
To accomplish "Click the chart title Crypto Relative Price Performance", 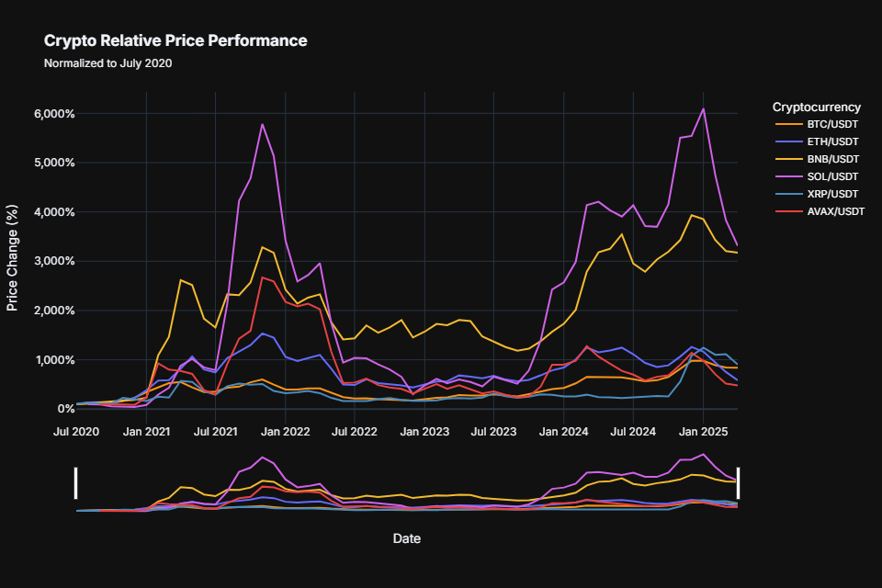I will [x=175, y=40].
